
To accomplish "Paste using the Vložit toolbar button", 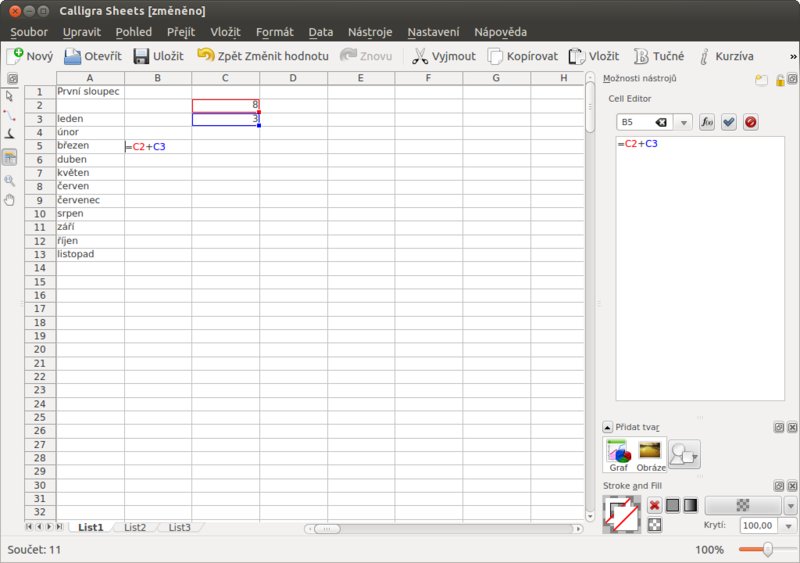I will [x=594, y=56].
